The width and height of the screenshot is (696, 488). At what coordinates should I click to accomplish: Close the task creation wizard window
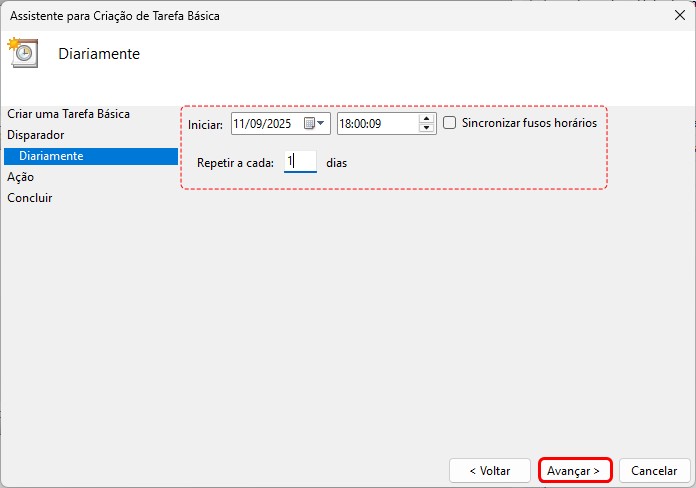tap(680, 16)
